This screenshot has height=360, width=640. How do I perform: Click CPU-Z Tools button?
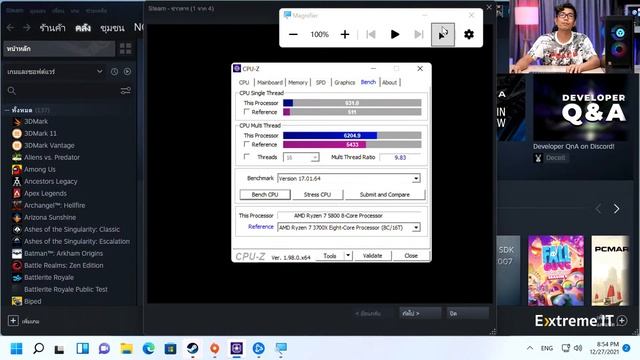330,256
